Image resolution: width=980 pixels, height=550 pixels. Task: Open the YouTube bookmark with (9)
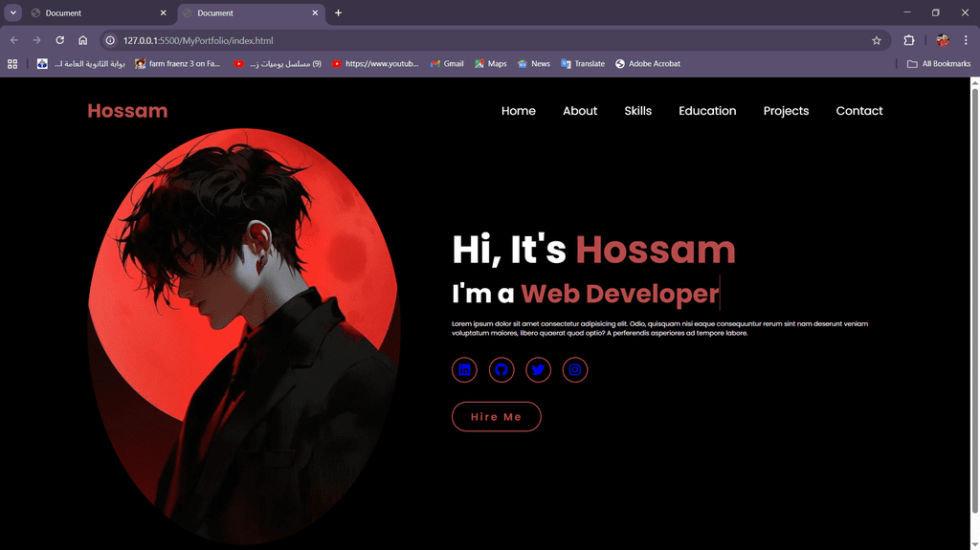(x=278, y=64)
